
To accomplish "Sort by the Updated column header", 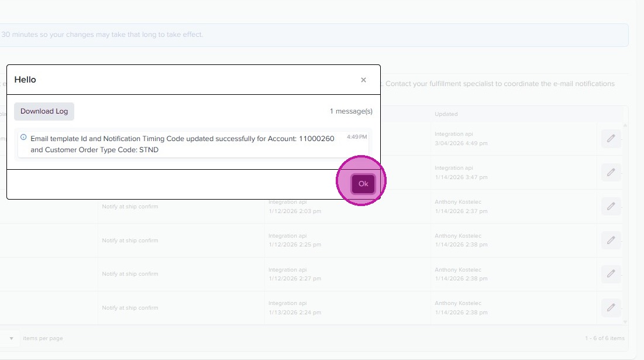I will (446, 114).
